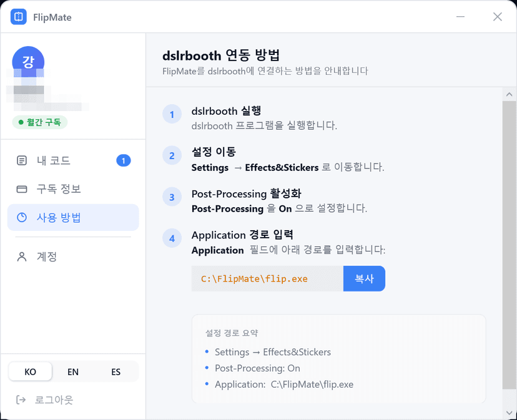Click the blue notification badge showing 1
Image resolution: width=517 pixels, height=420 pixels.
pyautogui.click(x=123, y=160)
